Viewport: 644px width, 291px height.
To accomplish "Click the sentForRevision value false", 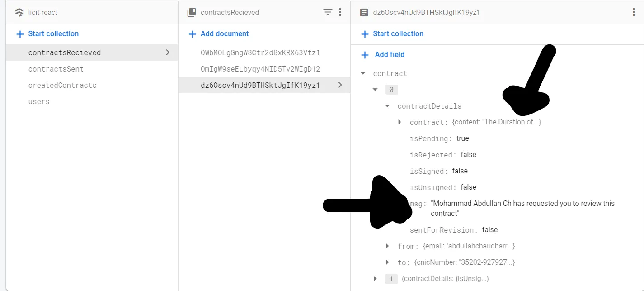I will click(x=490, y=230).
